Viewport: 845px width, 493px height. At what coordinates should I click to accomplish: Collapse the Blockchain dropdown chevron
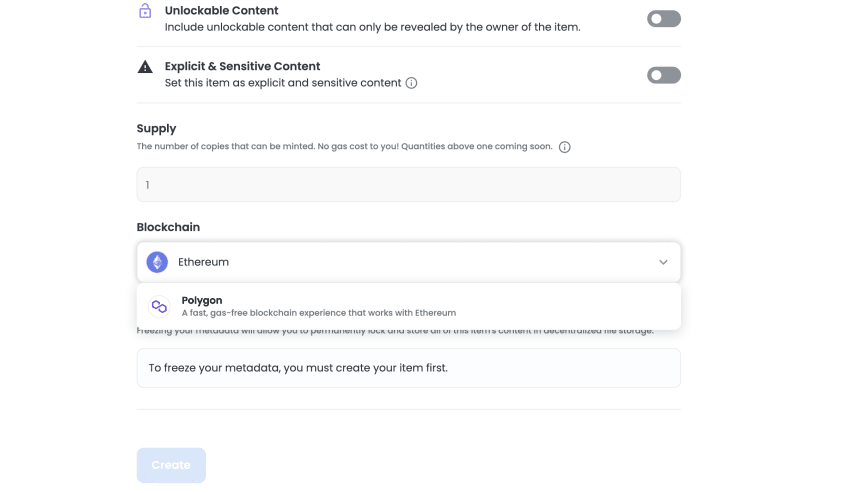(x=663, y=262)
